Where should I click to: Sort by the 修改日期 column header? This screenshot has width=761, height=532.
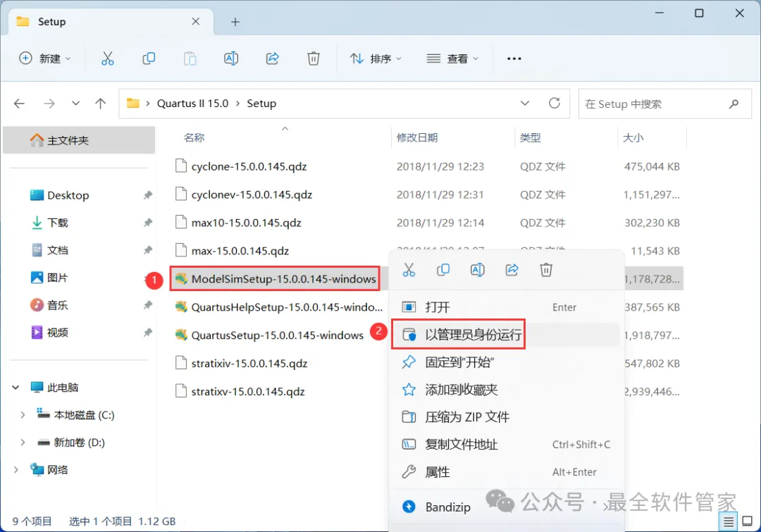coord(417,138)
